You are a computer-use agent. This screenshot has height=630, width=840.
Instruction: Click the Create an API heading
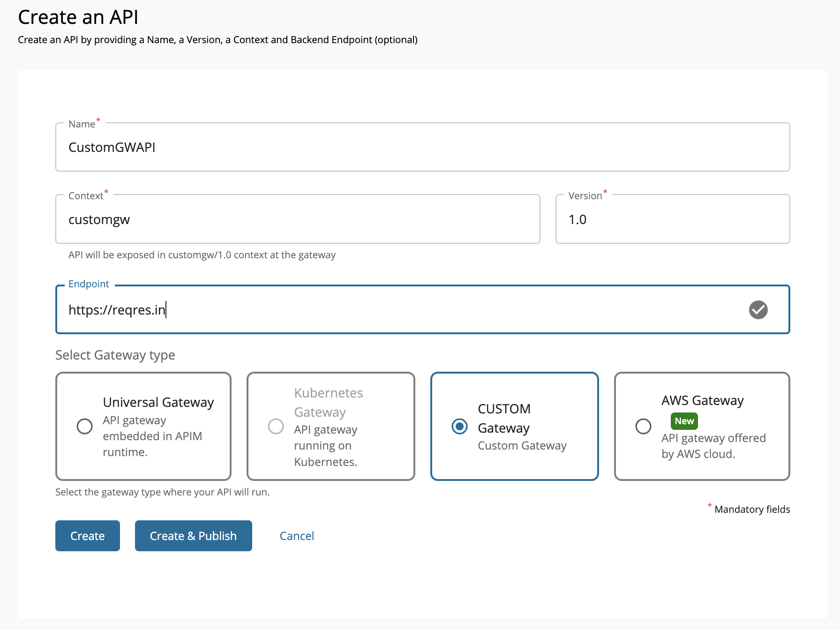[x=78, y=17]
